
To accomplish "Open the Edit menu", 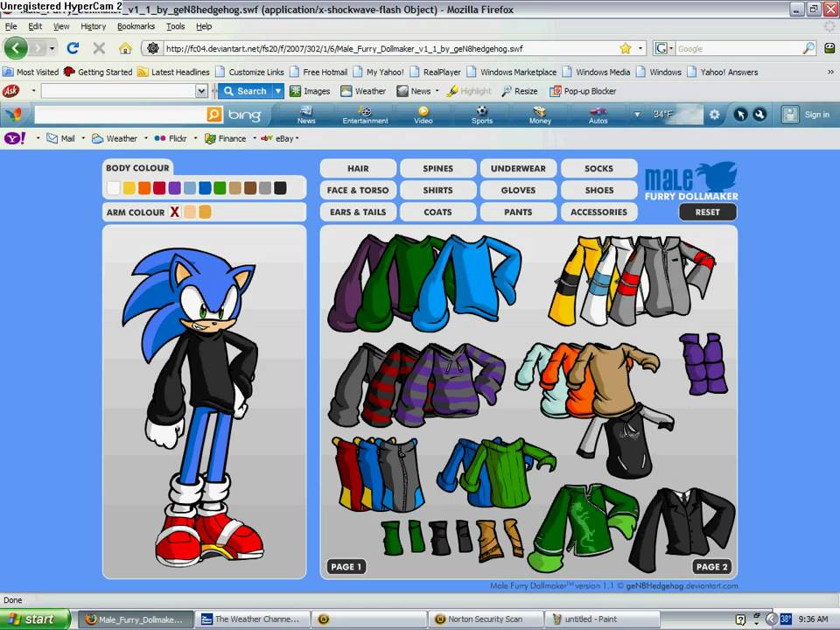I will pyautogui.click(x=35, y=26).
